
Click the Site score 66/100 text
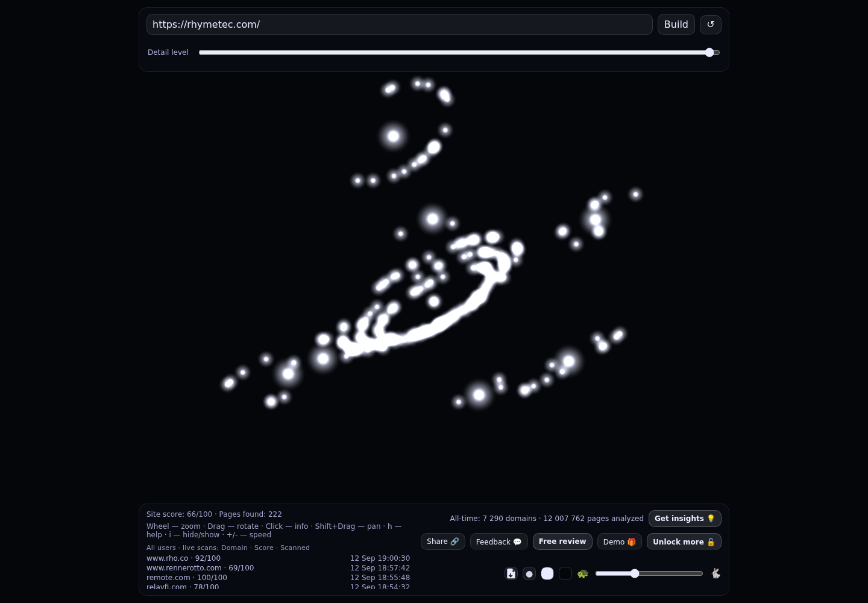click(179, 514)
